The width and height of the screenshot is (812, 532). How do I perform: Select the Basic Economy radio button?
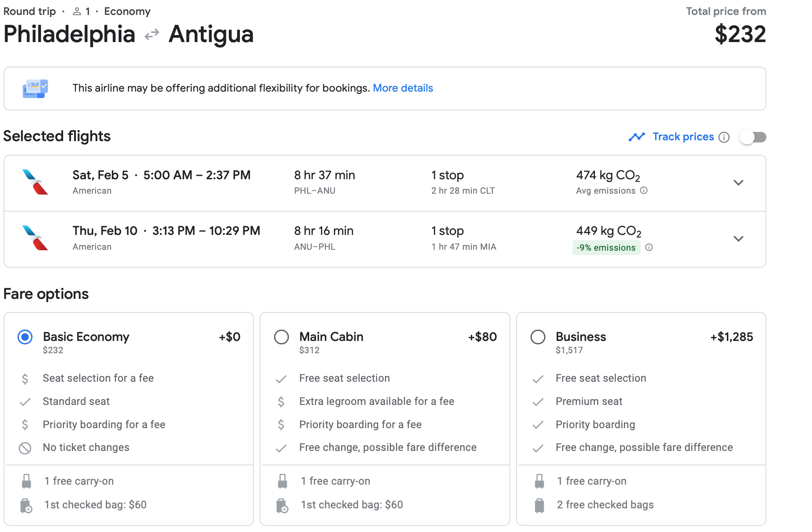[25, 337]
